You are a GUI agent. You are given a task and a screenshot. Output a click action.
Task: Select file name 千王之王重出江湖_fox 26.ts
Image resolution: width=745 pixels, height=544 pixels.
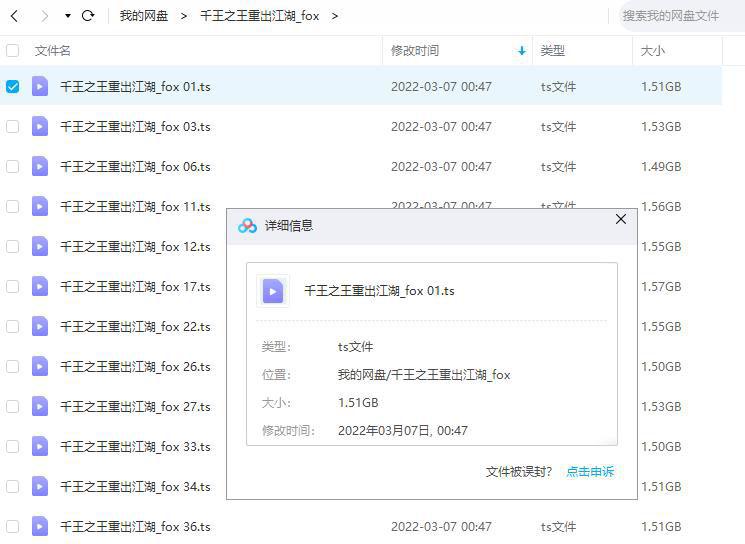click(x=135, y=367)
